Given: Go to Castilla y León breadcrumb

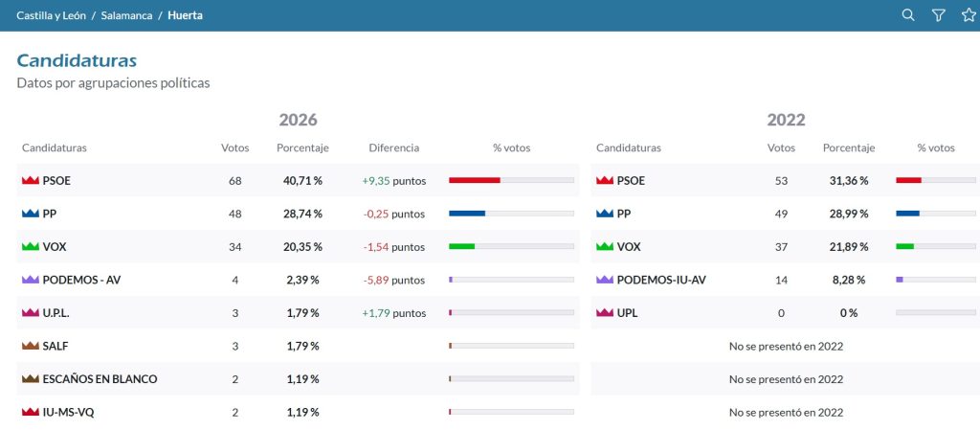Looking at the screenshot, I should click(x=52, y=15).
